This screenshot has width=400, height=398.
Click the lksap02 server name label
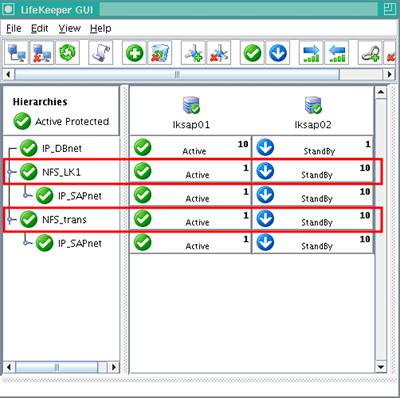[x=313, y=125]
